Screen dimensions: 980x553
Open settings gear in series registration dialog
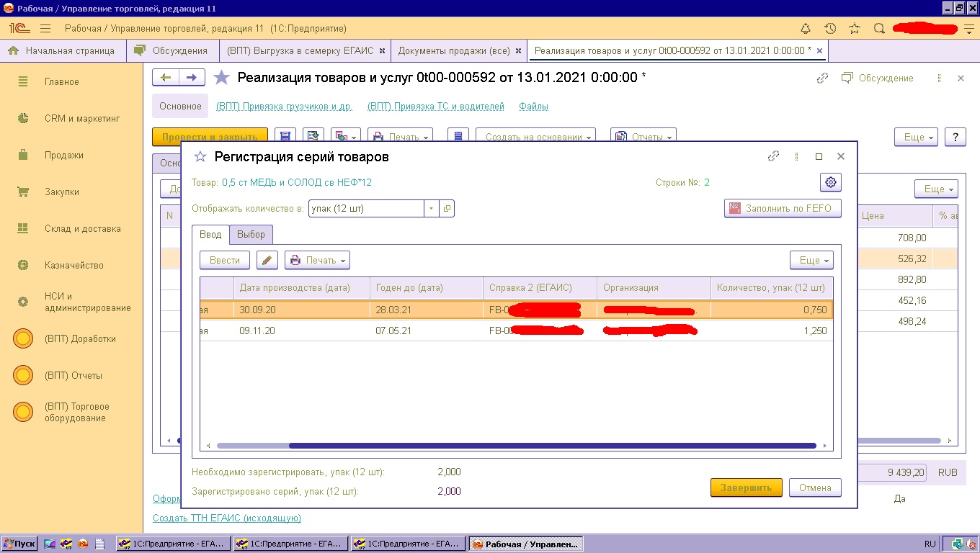click(x=830, y=183)
